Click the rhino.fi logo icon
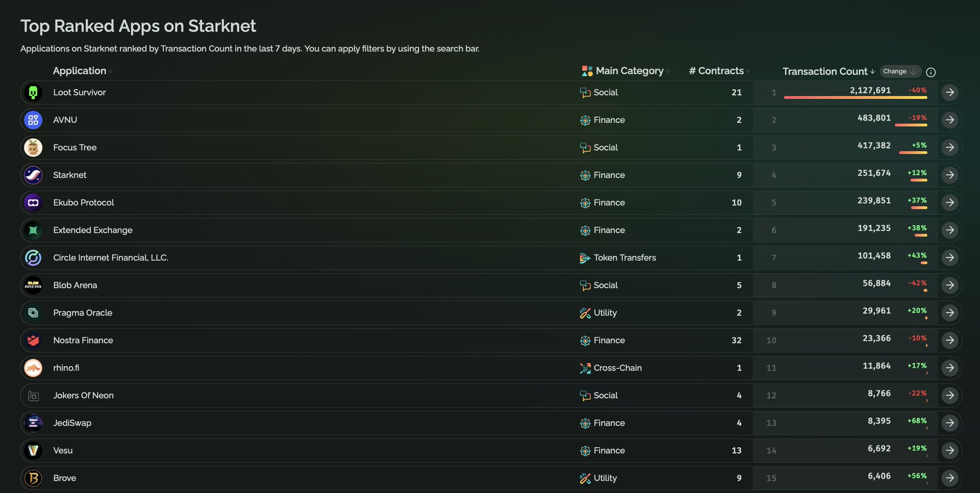Image resolution: width=980 pixels, height=493 pixels. tap(33, 368)
